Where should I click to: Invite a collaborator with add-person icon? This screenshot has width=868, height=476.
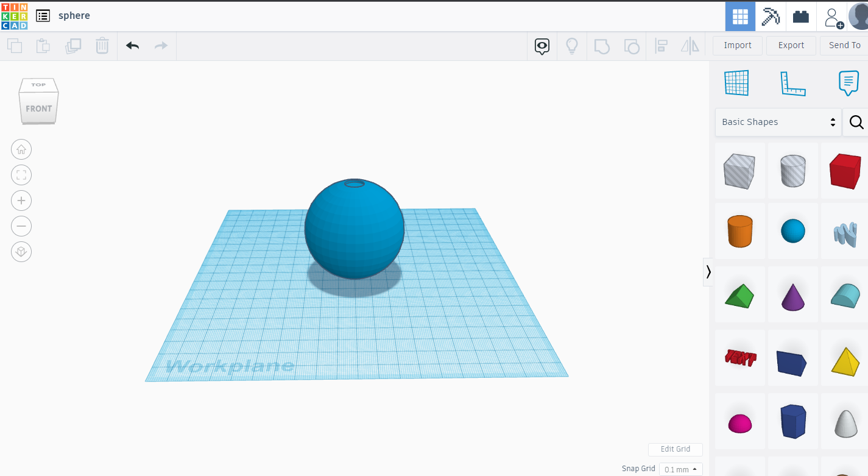(x=833, y=17)
